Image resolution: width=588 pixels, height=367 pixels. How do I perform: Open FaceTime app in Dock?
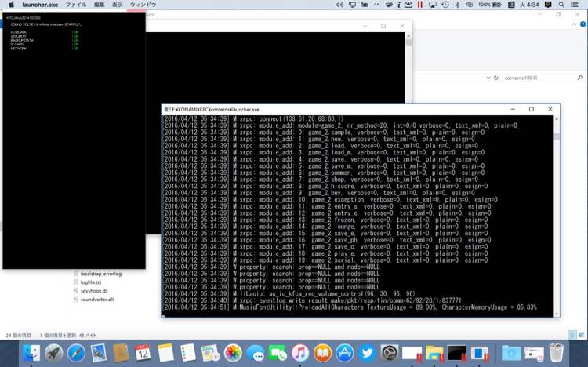click(x=278, y=353)
